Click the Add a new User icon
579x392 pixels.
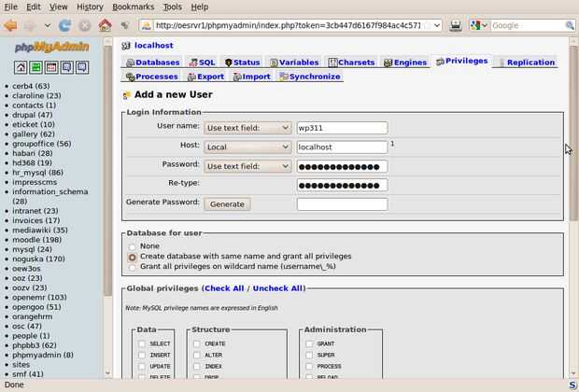pos(127,95)
